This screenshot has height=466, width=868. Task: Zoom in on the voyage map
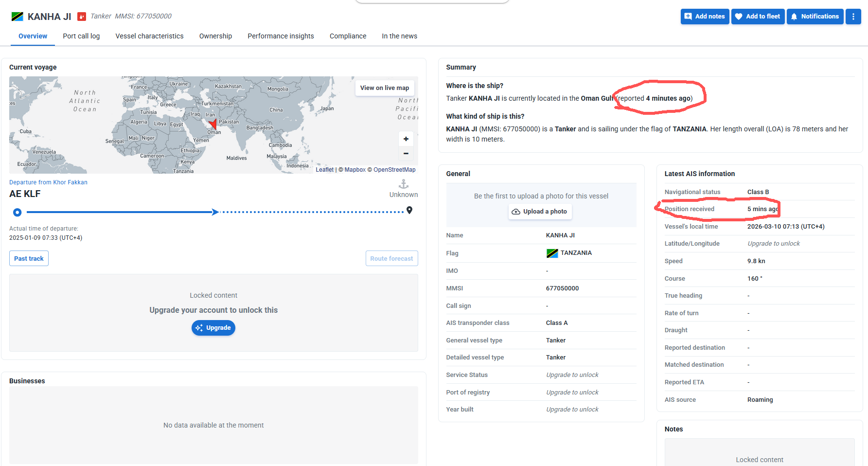pyautogui.click(x=406, y=139)
